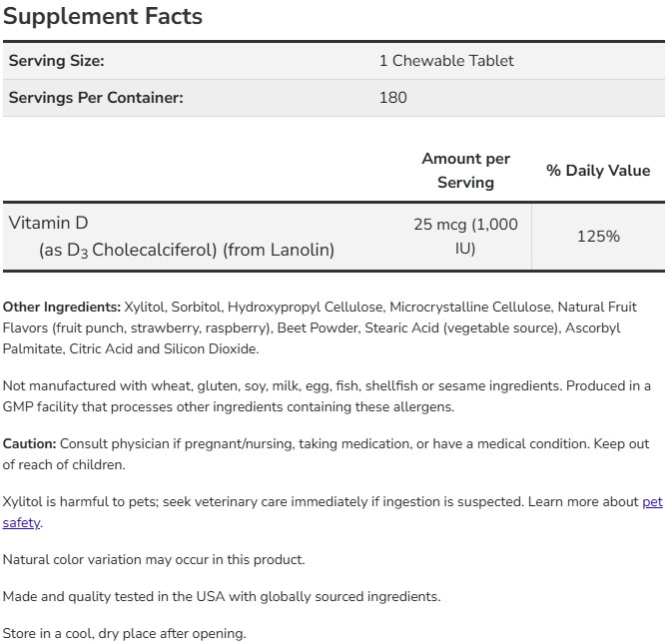Click the 1 Chewable Tablet value
Viewport: 669px width, 644px height.
pyautogui.click(x=446, y=61)
